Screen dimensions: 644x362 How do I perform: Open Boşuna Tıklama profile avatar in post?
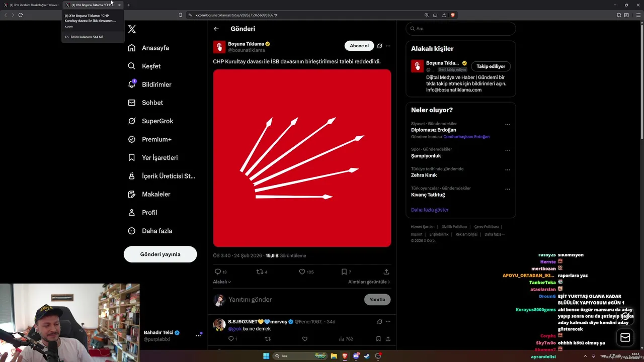[219, 47]
